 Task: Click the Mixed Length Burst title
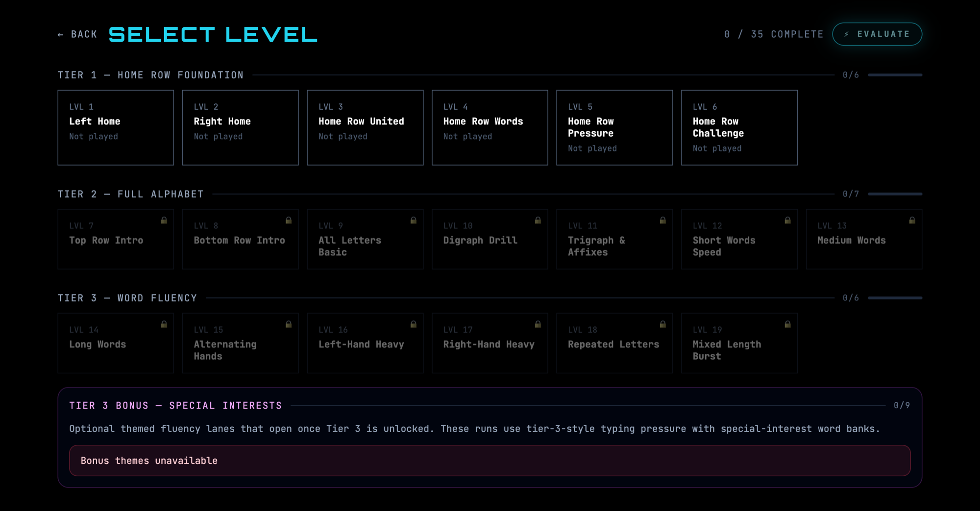[727, 350]
